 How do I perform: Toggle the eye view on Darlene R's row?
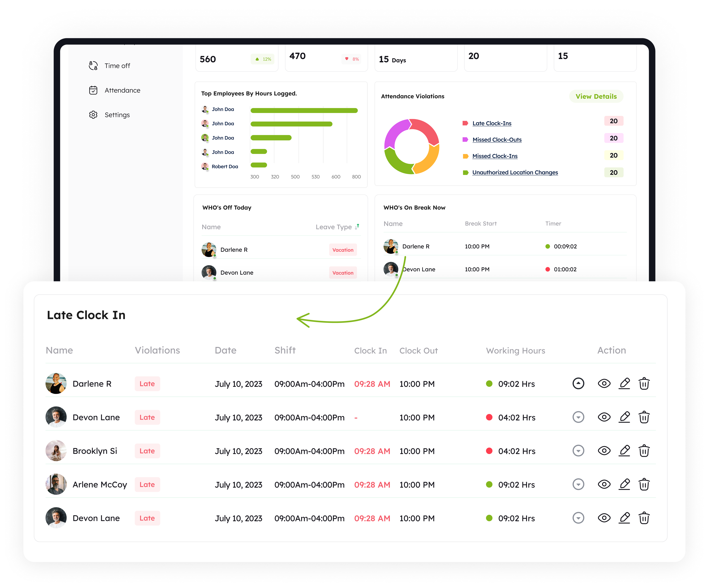(604, 384)
